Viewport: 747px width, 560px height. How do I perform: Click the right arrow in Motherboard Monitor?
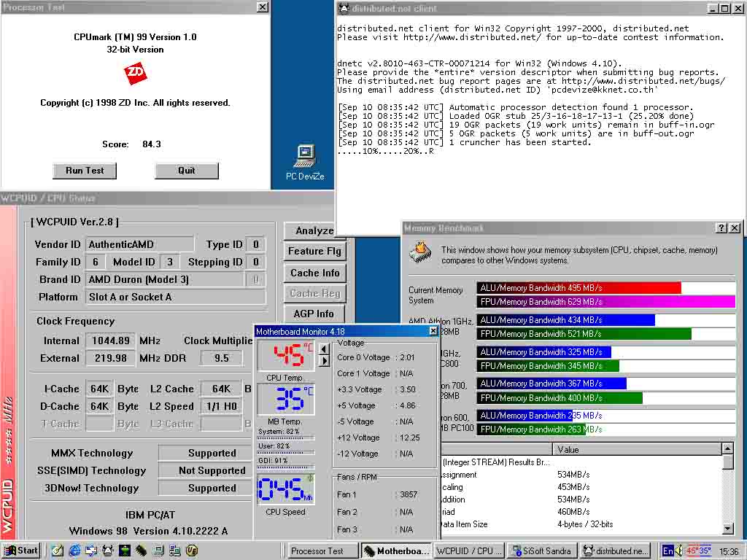tap(324, 361)
